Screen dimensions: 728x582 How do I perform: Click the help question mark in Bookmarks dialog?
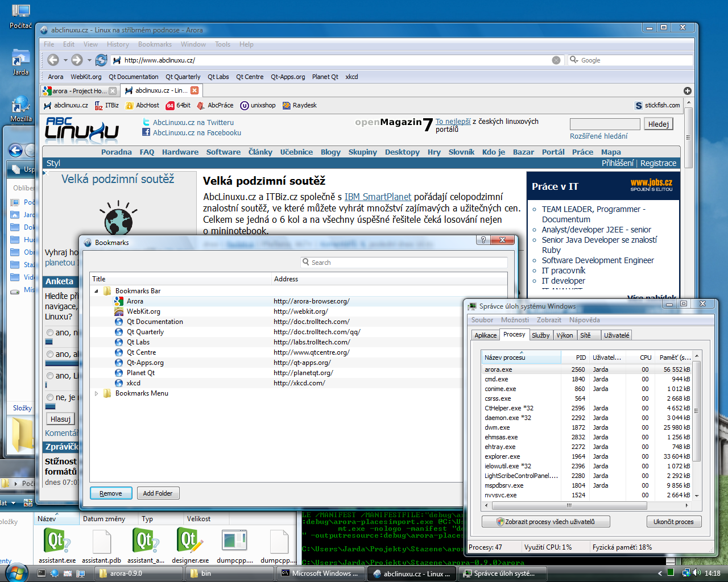point(483,240)
